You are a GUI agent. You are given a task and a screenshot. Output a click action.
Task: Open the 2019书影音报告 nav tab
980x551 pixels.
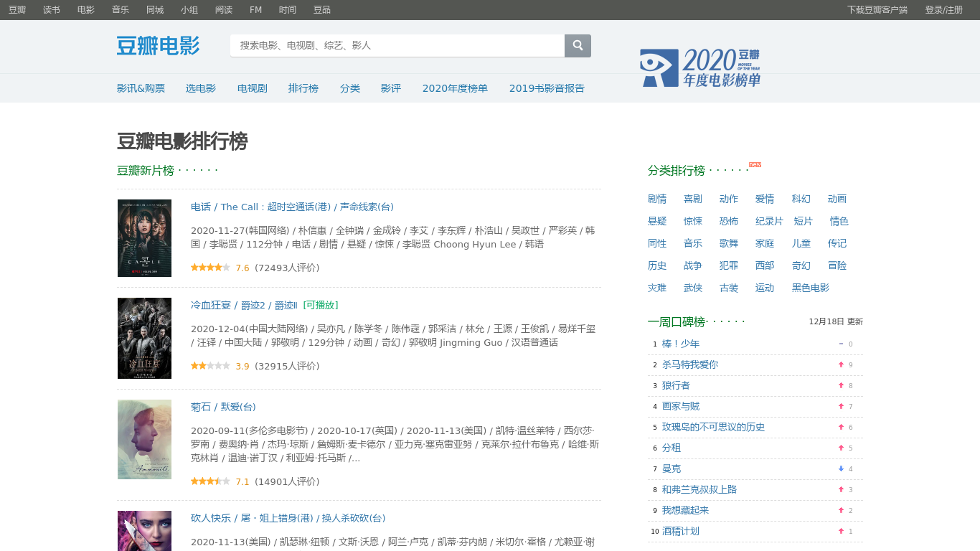(x=547, y=88)
